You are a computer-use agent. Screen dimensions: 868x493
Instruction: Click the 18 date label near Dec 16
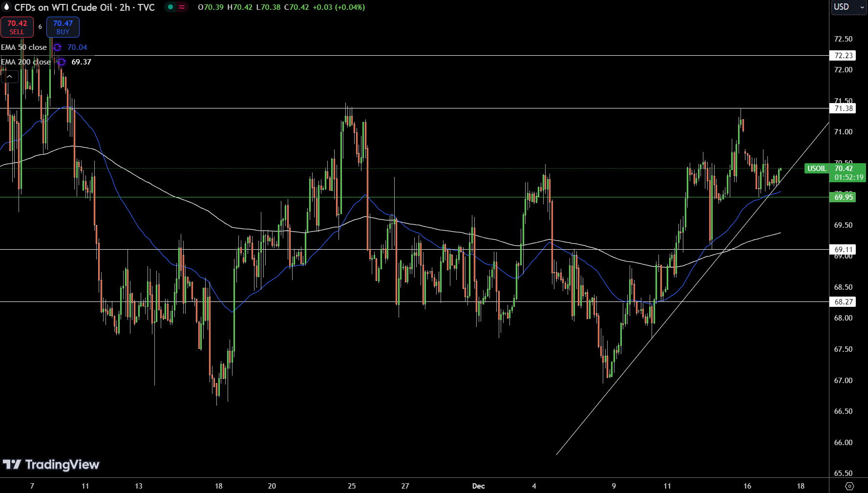tap(801, 486)
